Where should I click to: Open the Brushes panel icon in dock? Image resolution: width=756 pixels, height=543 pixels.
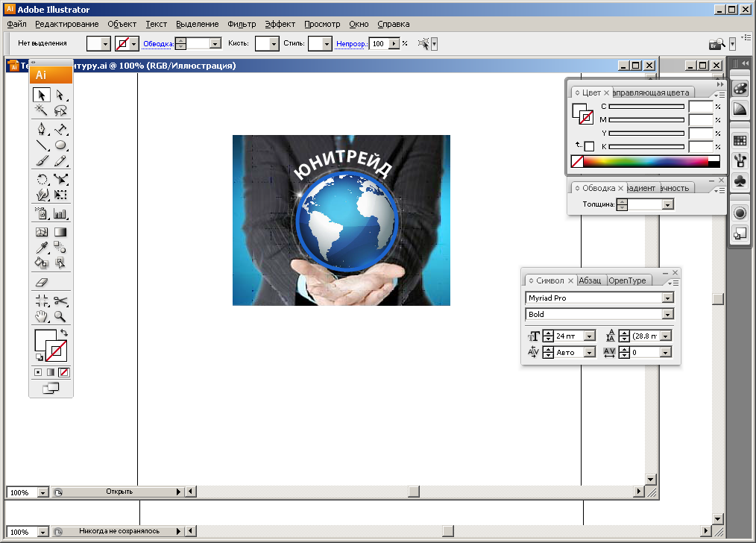click(740, 160)
